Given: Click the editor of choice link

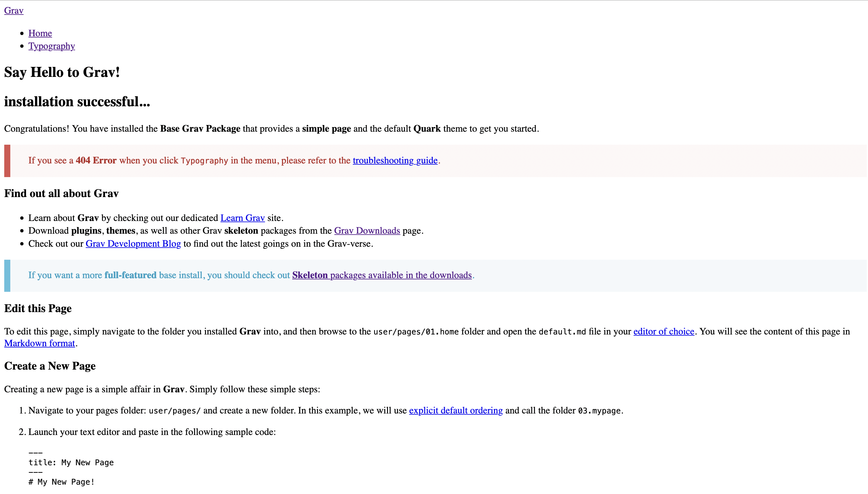Looking at the screenshot, I should click(663, 331).
